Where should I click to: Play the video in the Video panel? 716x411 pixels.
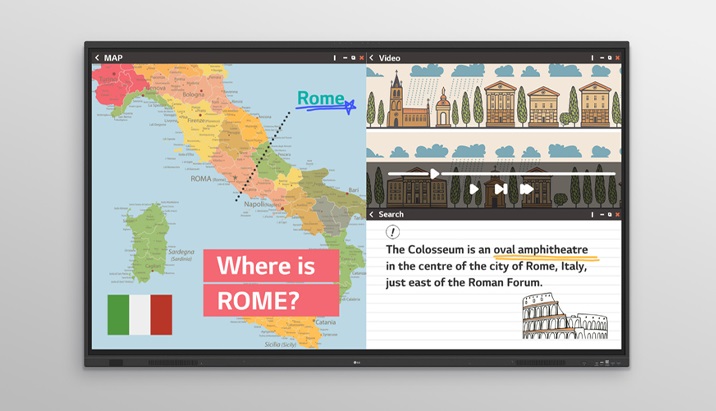coord(474,189)
